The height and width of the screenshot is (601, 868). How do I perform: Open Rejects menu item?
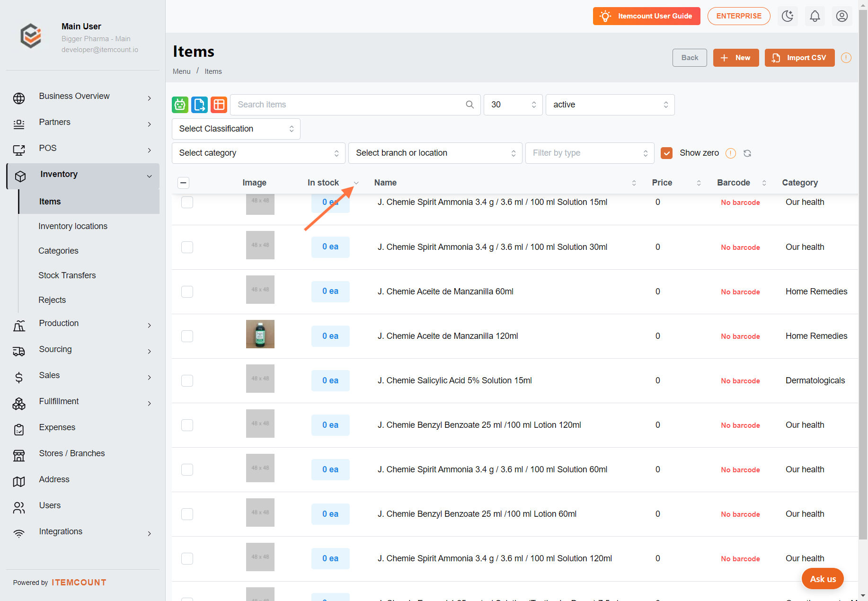(52, 300)
